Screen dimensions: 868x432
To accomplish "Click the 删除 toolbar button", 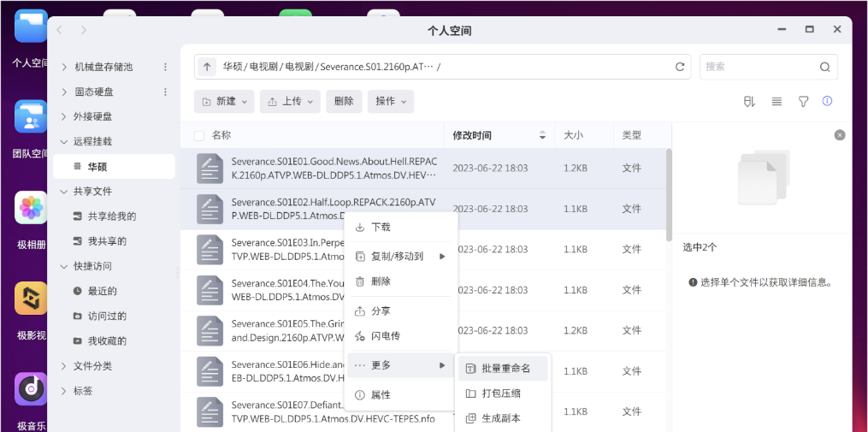I will pos(344,101).
